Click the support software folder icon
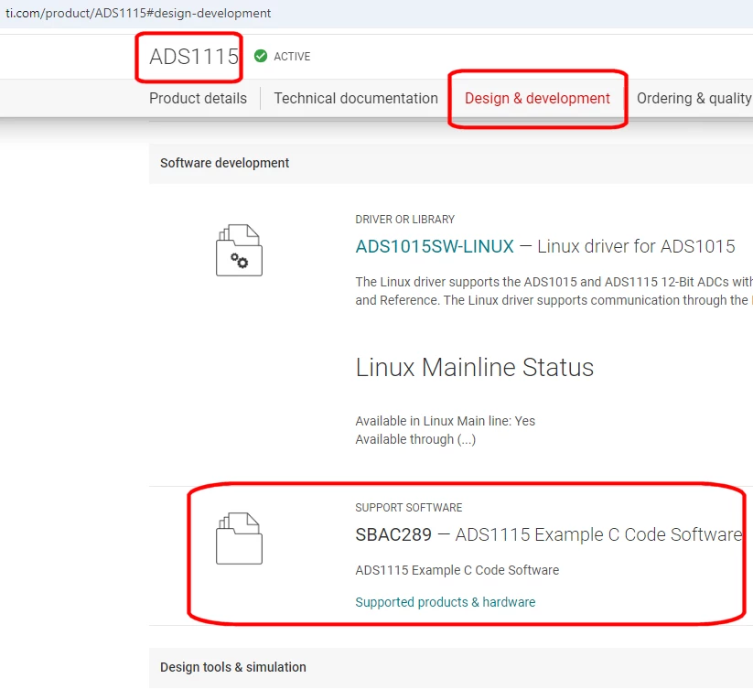753x700 pixels. click(x=239, y=538)
